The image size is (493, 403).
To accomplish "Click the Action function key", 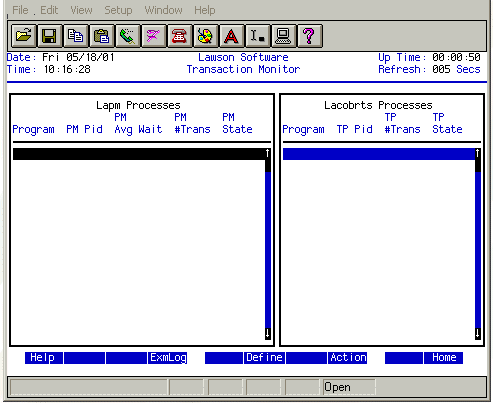I will pyautogui.click(x=348, y=358).
